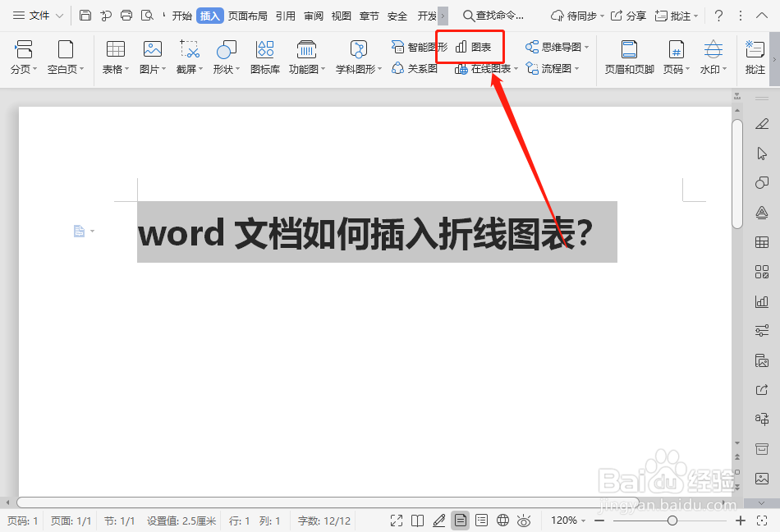Switch to the 开始 tab

[x=182, y=16]
